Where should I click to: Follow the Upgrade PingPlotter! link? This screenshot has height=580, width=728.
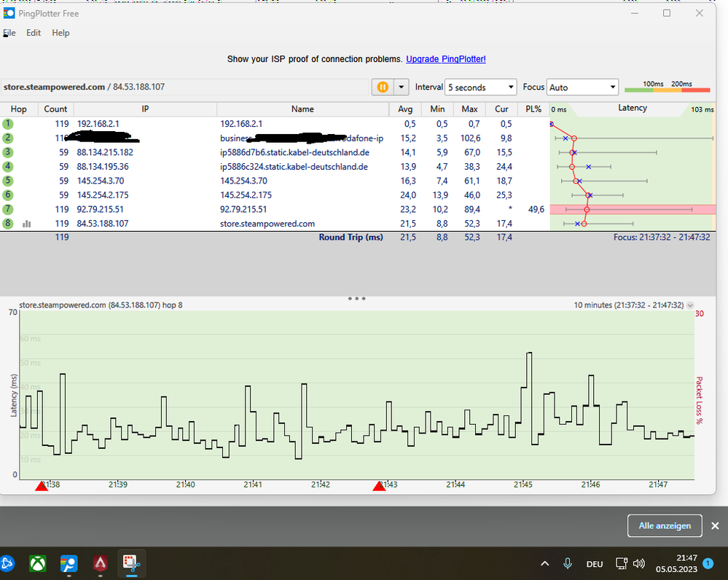446,59
